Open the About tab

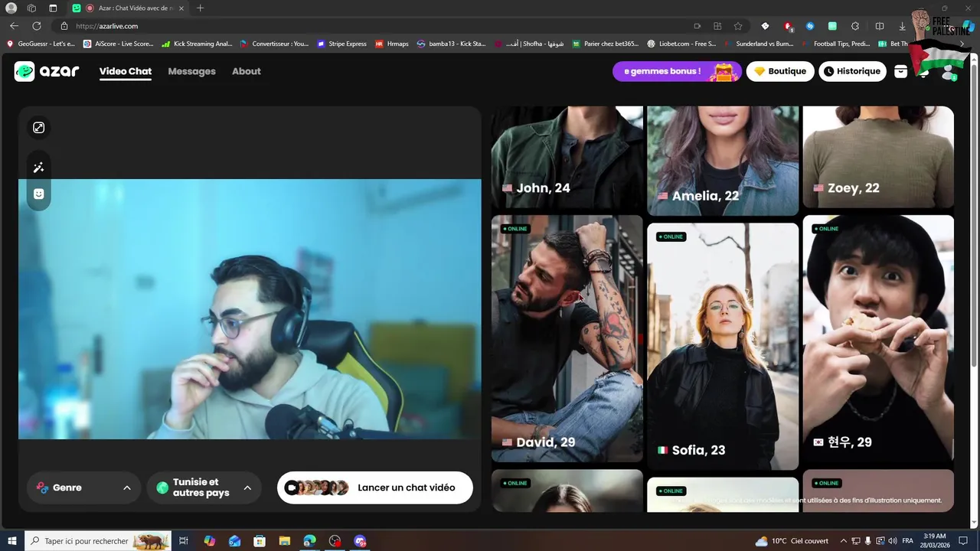pos(247,71)
